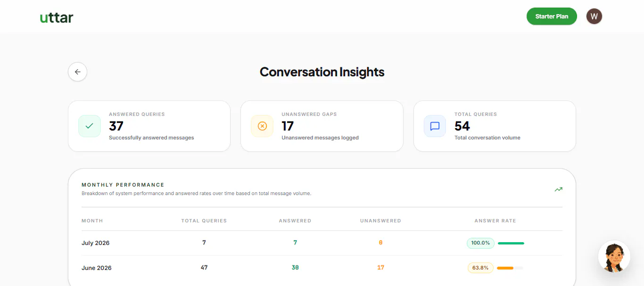Click the UNANSWERED column header
The image size is (644, 286).
point(380,221)
